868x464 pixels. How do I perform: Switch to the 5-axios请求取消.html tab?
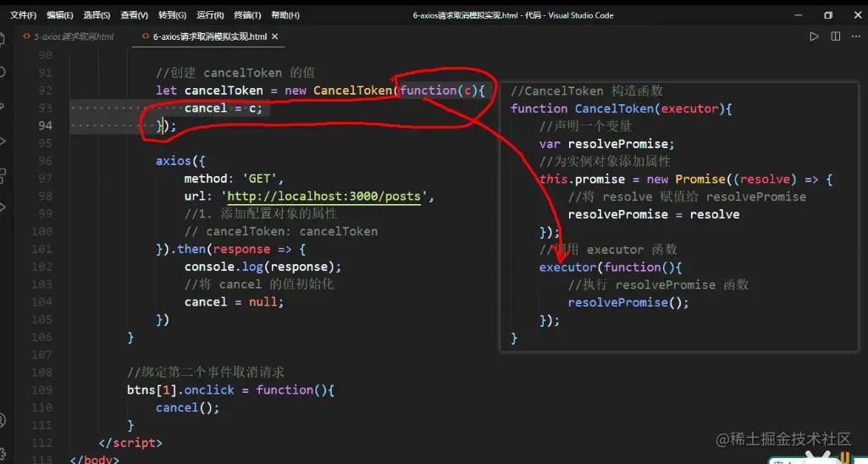click(x=73, y=36)
